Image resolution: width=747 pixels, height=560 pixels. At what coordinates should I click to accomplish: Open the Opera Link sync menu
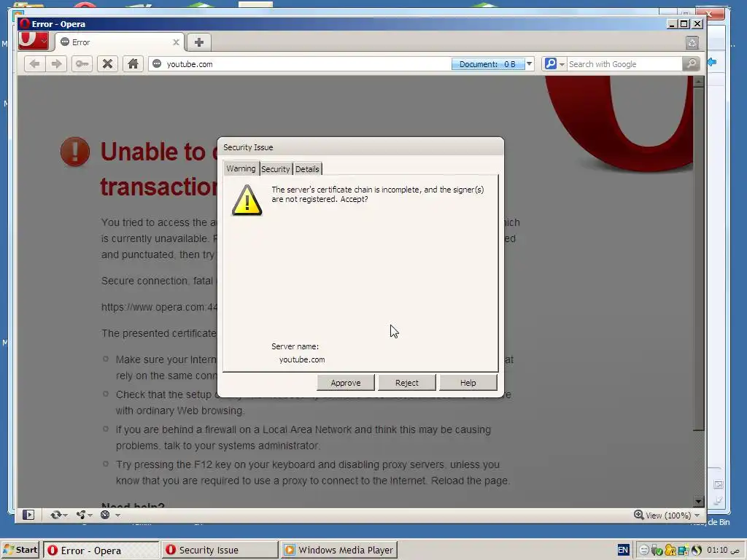(x=59, y=515)
